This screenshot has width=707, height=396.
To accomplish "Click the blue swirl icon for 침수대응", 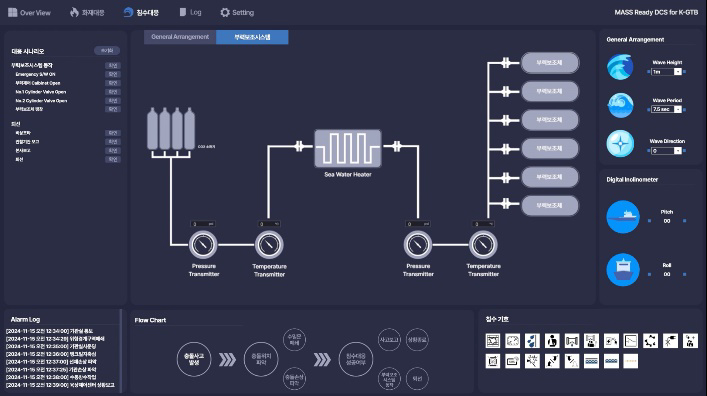I will tap(128, 12).
